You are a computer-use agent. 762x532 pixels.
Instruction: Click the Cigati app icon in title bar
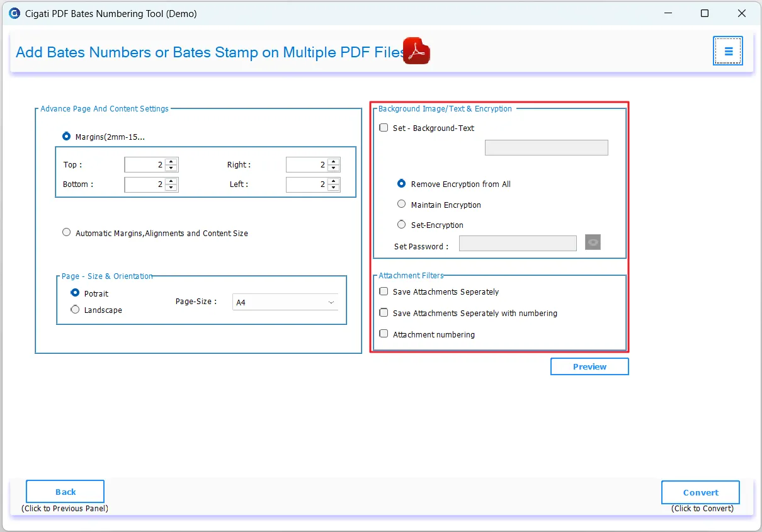[x=14, y=13]
